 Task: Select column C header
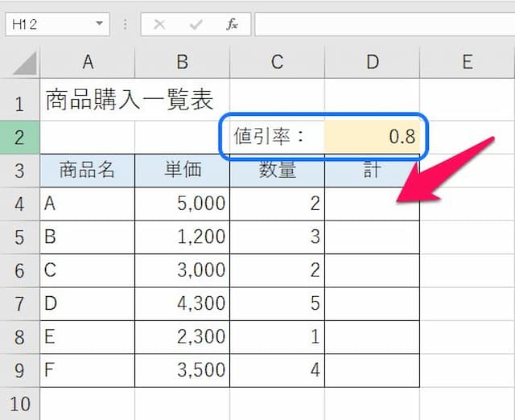point(277,62)
